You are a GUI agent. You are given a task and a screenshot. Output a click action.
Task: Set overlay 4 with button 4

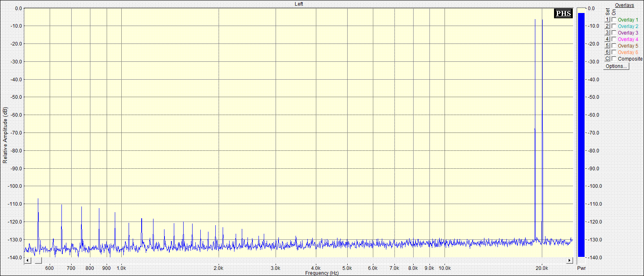click(x=607, y=39)
